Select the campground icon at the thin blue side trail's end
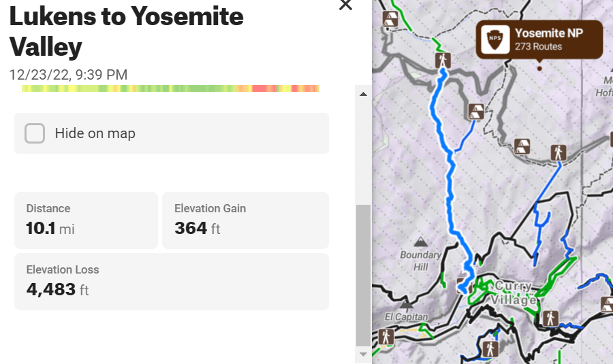The width and height of the screenshot is (613, 364). 476,111
